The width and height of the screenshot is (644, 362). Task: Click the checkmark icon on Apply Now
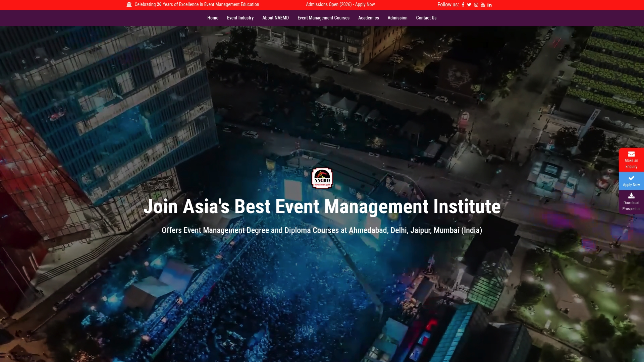coord(631,178)
